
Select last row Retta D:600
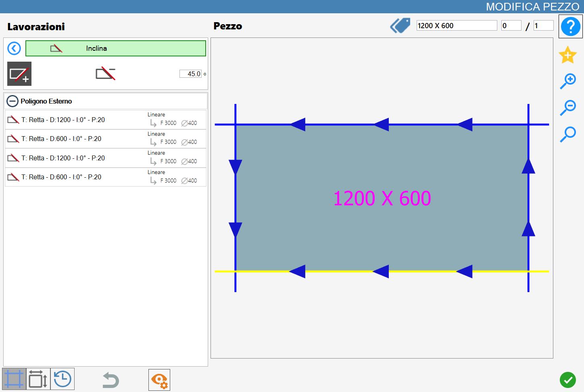[x=106, y=177]
